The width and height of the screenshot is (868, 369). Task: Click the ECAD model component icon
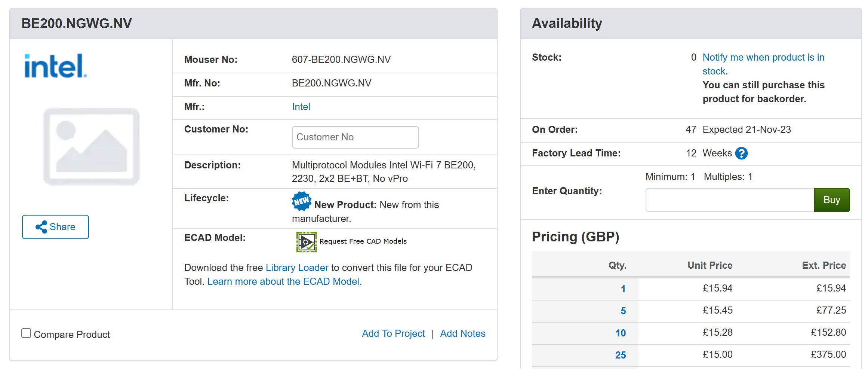tap(306, 242)
